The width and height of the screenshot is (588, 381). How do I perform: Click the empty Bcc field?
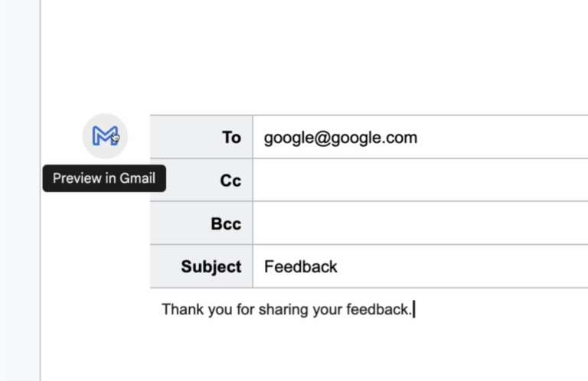tap(420, 223)
